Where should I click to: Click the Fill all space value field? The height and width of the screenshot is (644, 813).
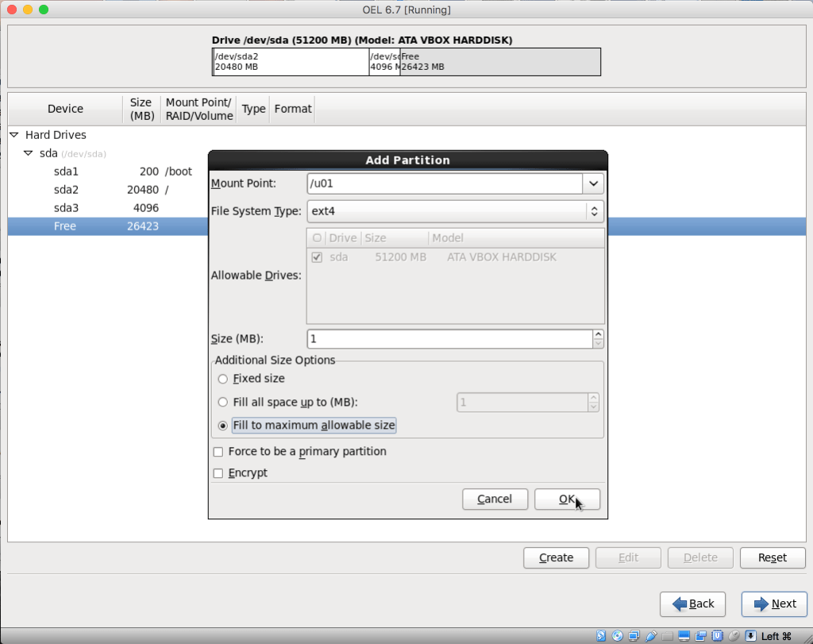click(x=522, y=403)
